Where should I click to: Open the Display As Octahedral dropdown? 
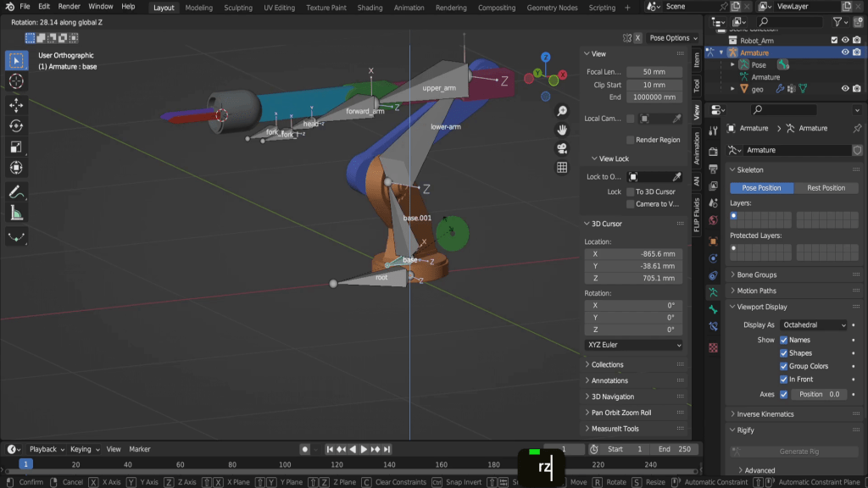pos(813,325)
